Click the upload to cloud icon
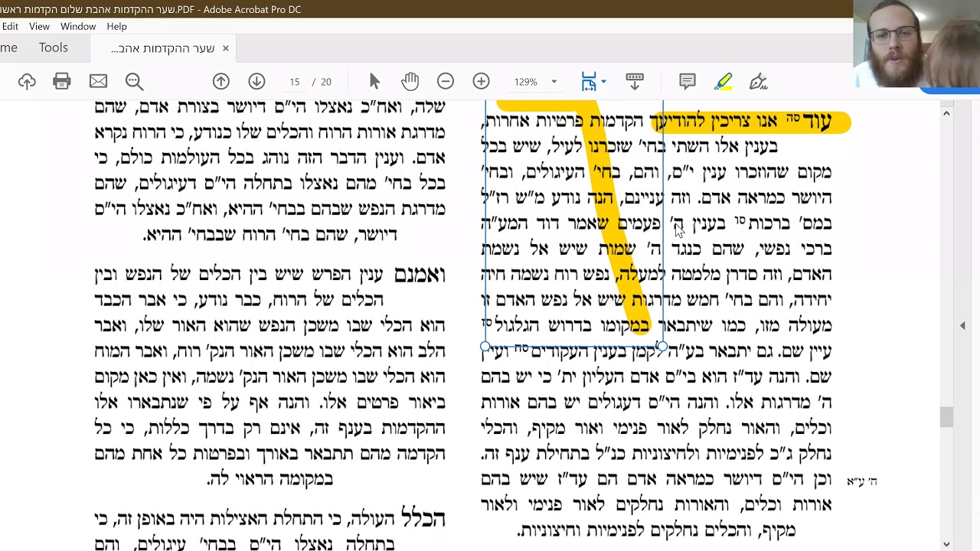The image size is (980, 551). pyautogui.click(x=27, y=81)
